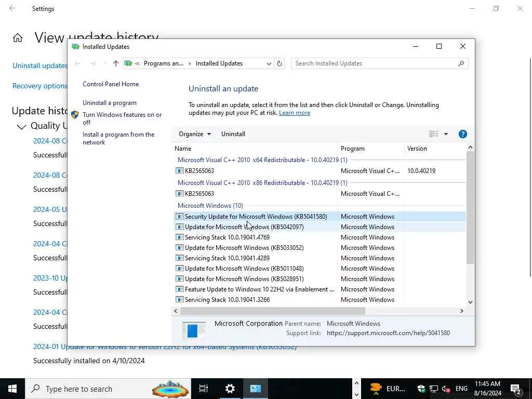Click Uninstall in the toolbar
Image resolution: width=532 pixels, height=399 pixels.
click(x=233, y=134)
